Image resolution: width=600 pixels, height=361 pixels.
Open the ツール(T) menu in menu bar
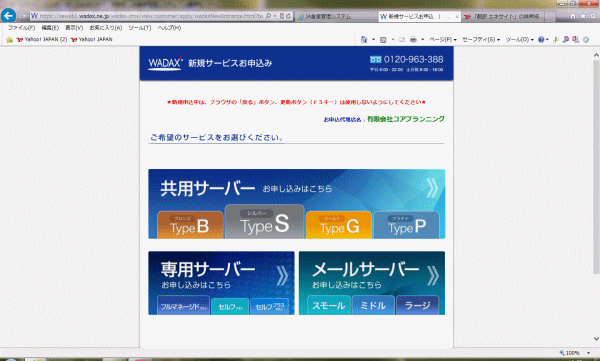pyautogui.click(x=140, y=28)
